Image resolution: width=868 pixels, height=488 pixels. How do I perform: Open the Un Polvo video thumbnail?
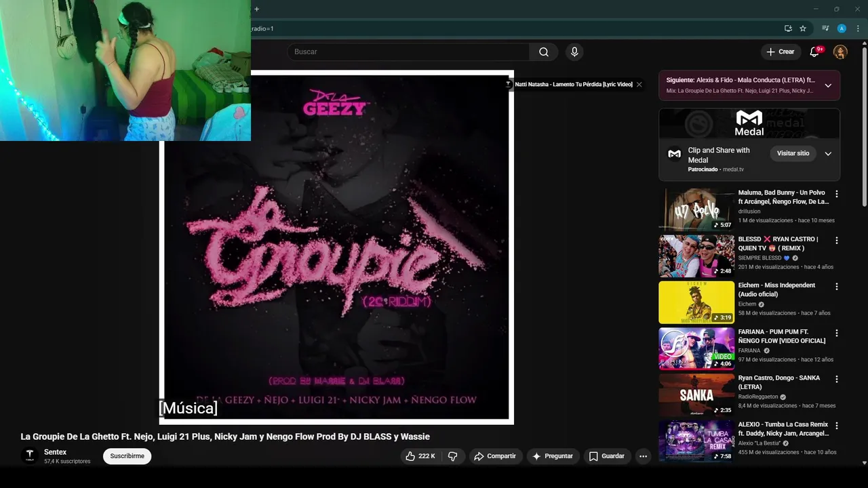click(696, 209)
